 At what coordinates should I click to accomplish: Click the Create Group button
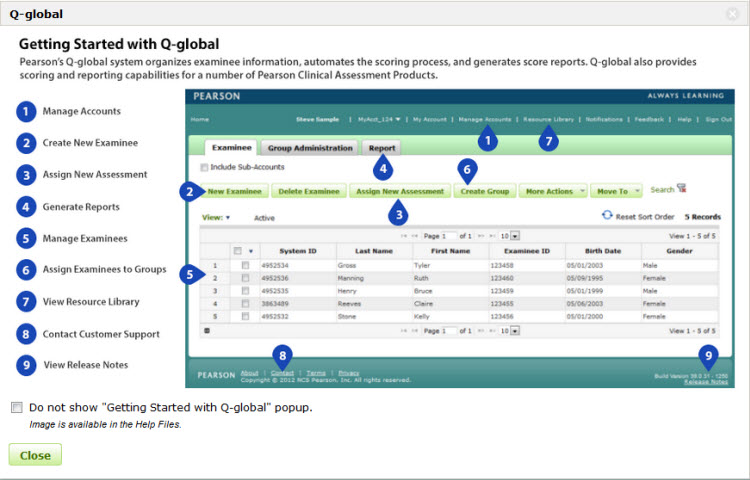point(485,191)
